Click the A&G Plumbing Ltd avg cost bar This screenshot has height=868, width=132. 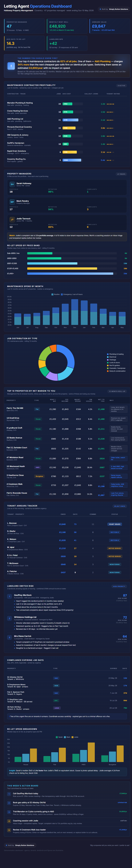(71, 120)
